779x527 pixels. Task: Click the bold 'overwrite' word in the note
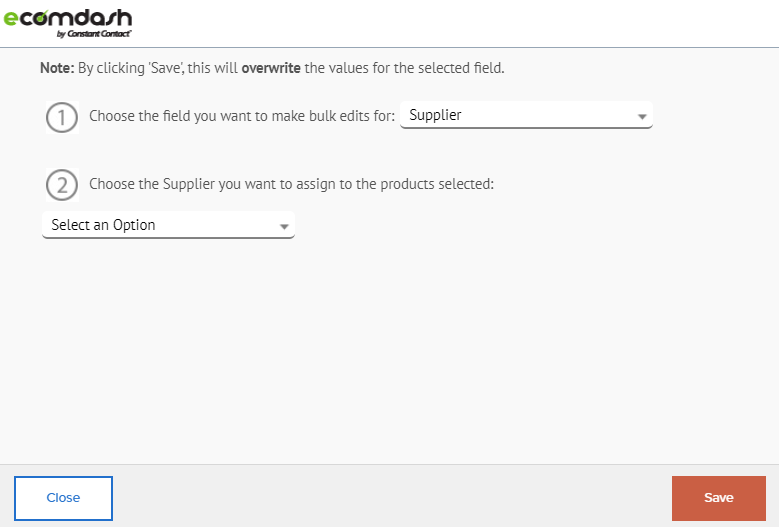coord(271,68)
